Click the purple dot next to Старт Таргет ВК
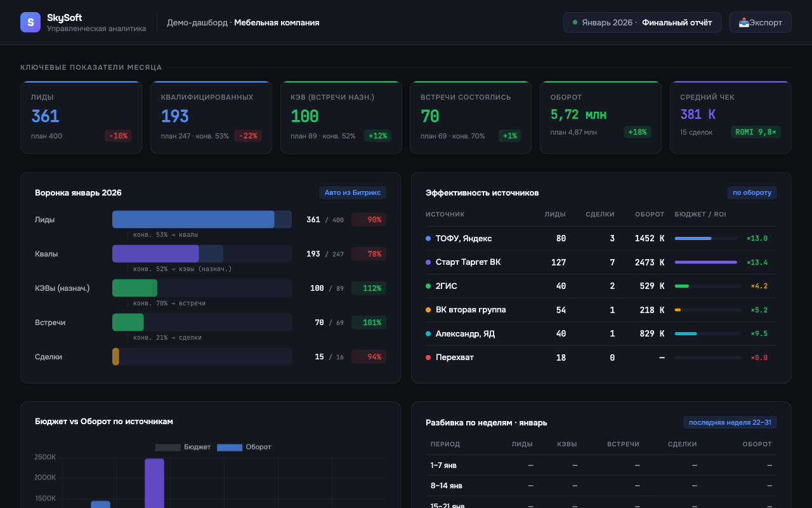The image size is (812, 508). [x=428, y=262]
